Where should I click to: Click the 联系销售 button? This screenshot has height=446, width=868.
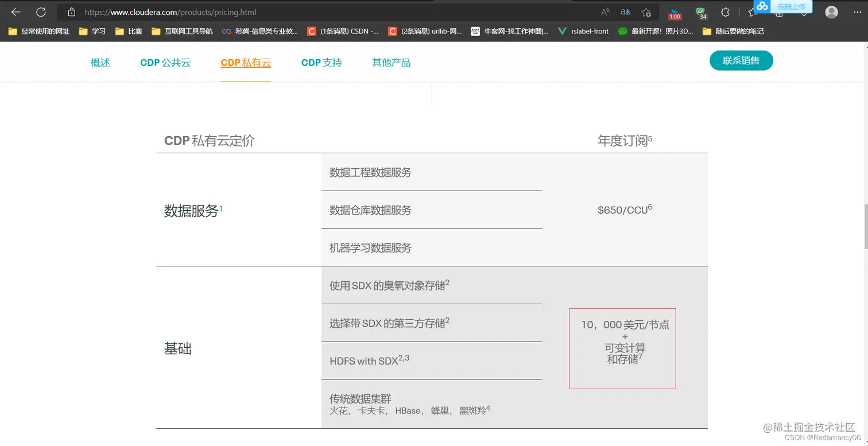point(741,60)
